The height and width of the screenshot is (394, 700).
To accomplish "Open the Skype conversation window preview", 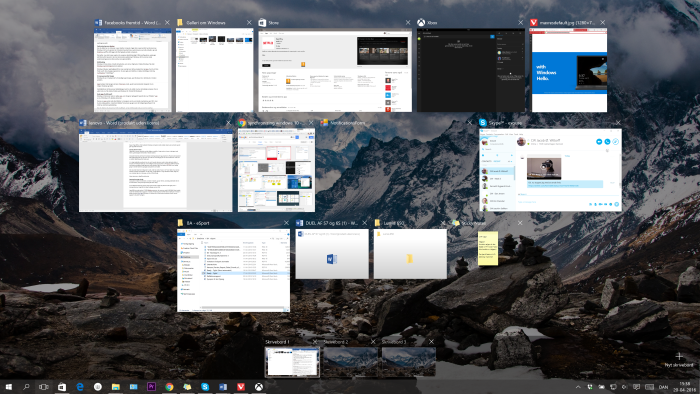I will point(550,170).
